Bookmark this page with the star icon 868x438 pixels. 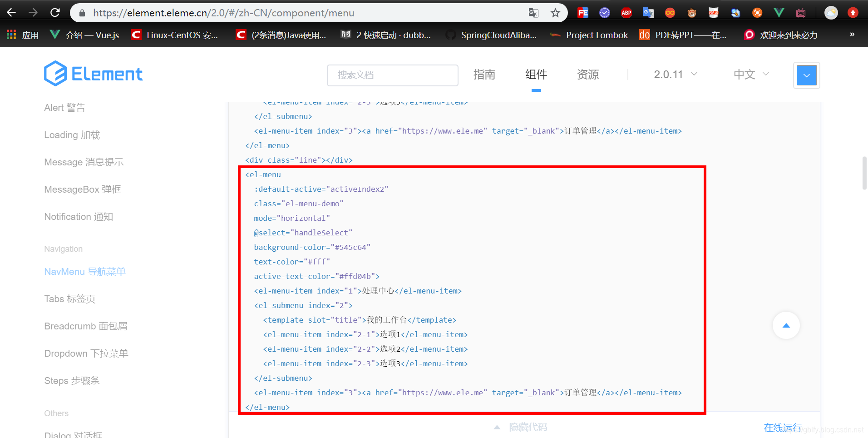555,13
